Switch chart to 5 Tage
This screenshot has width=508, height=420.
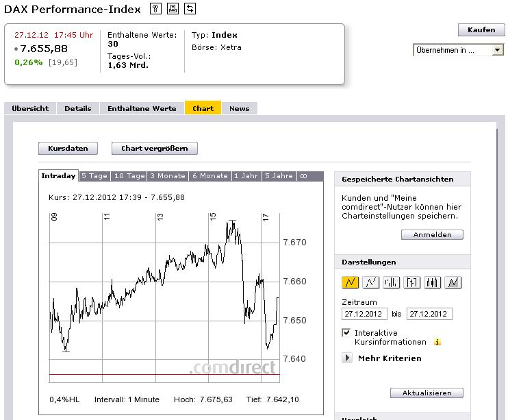coord(94,176)
